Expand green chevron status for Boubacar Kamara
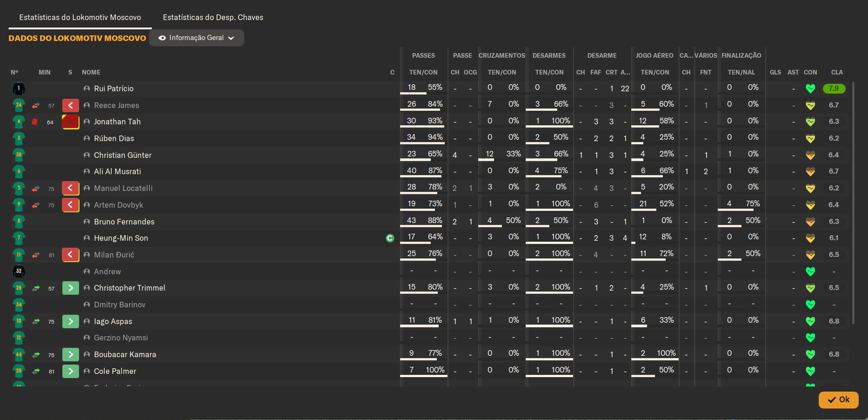This screenshot has width=868, height=420. [x=71, y=354]
